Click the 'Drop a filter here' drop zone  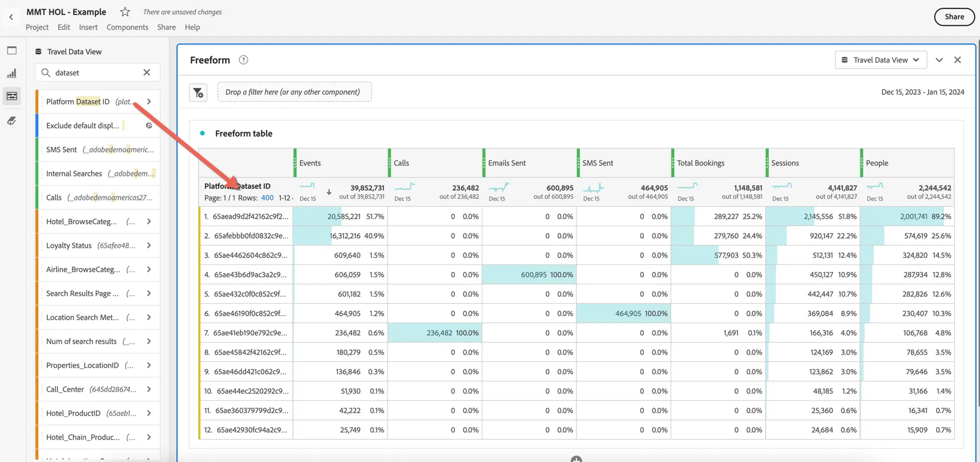[295, 92]
